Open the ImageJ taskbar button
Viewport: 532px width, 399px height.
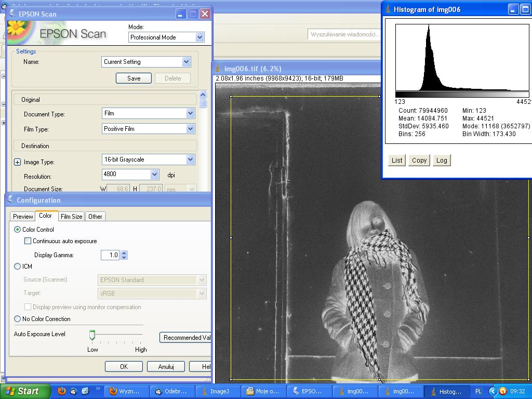[x=218, y=391]
